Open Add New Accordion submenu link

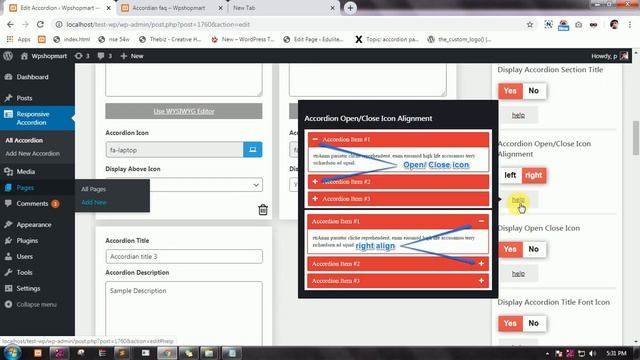click(33, 153)
